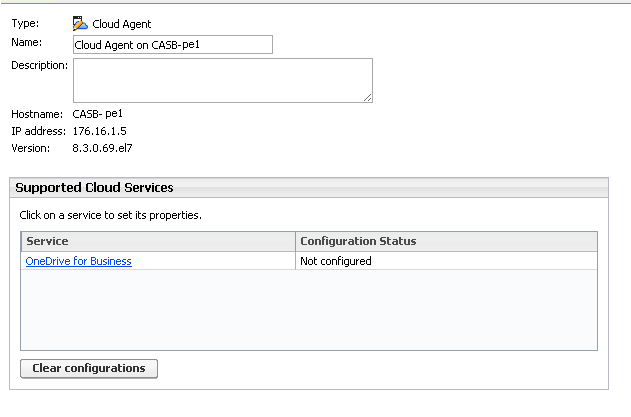Click the Cloud Agent type icon
The height and width of the screenshot is (417, 631).
point(80,24)
